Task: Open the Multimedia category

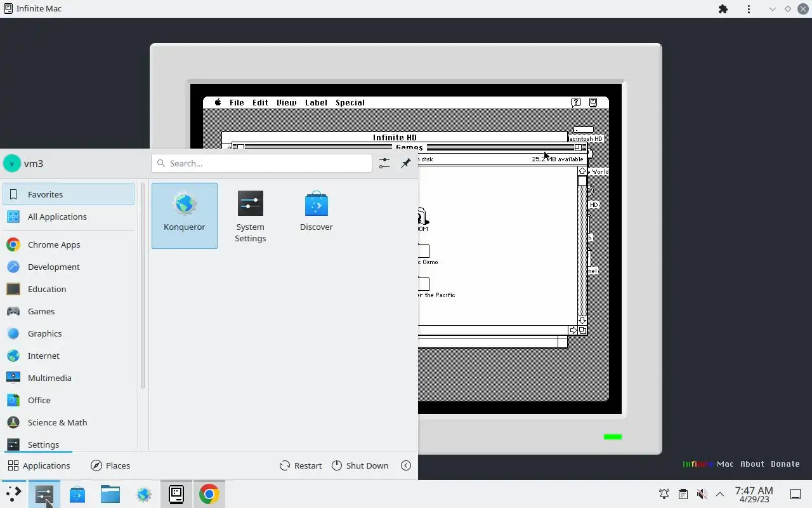Action: (x=69, y=378)
